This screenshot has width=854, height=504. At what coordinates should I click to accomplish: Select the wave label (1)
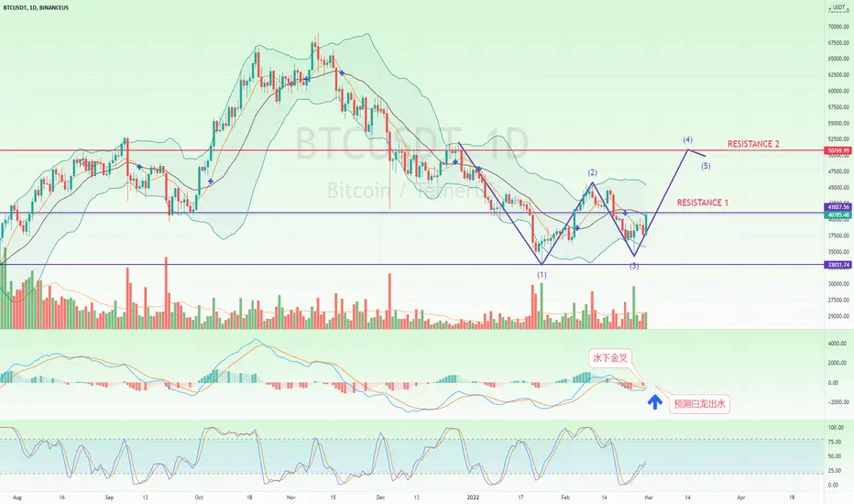pos(542,275)
